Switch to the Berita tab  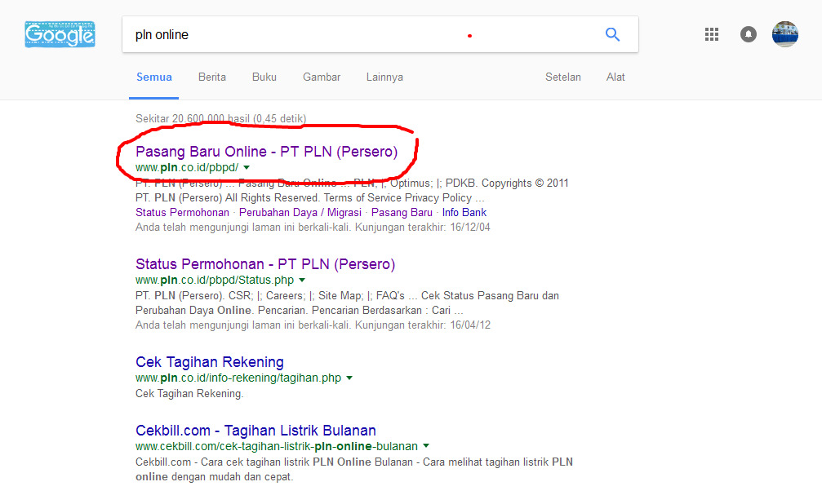pyautogui.click(x=211, y=77)
